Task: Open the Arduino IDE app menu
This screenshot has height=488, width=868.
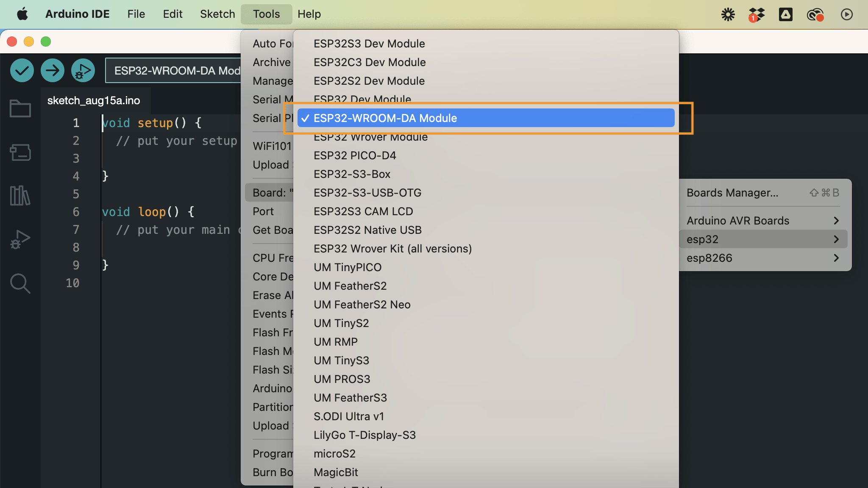Action: click(77, 14)
